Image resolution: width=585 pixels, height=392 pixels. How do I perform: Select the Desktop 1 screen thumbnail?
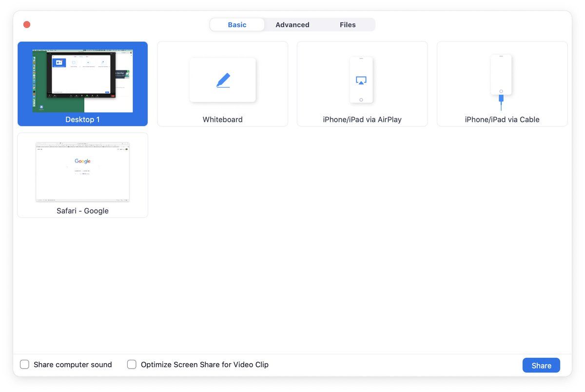click(82, 80)
